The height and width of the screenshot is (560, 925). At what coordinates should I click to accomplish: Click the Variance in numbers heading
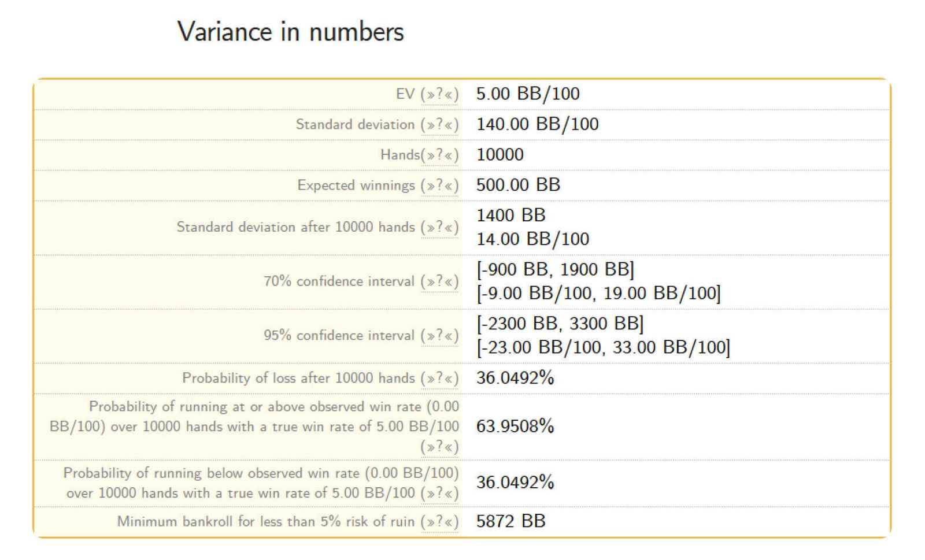[x=290, y=32]
